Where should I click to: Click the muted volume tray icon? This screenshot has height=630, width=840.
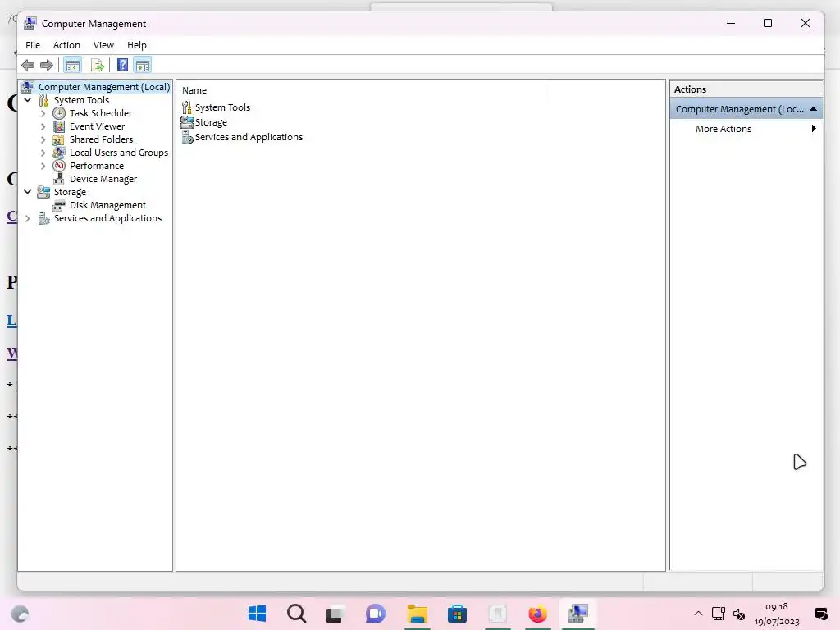tap(739, 614)
